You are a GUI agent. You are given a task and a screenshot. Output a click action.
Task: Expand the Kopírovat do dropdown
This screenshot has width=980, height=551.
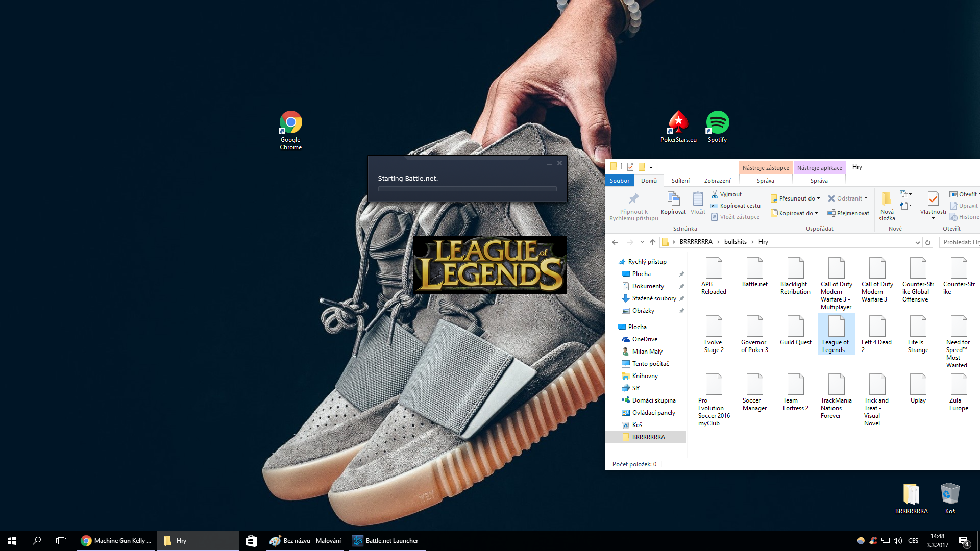816,213
